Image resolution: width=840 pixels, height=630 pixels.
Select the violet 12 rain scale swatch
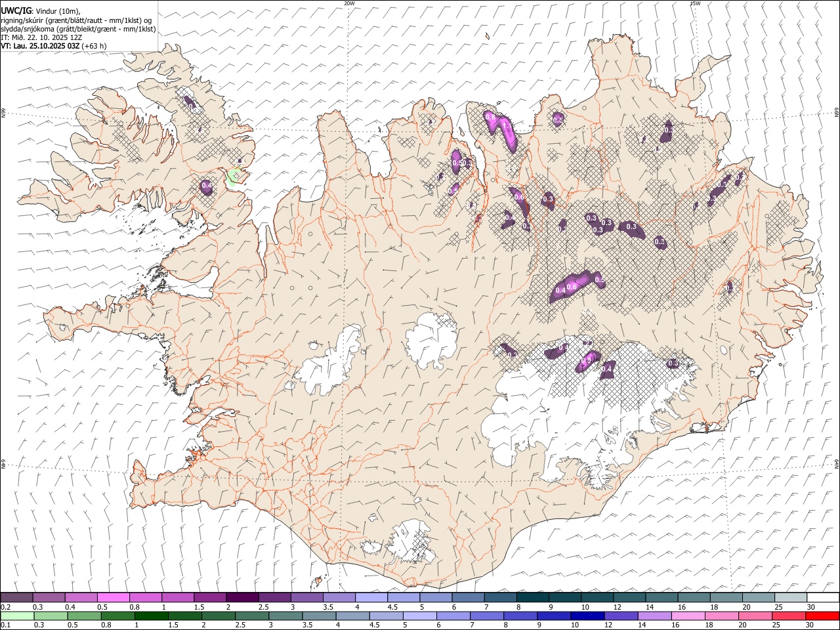[621, 616]
